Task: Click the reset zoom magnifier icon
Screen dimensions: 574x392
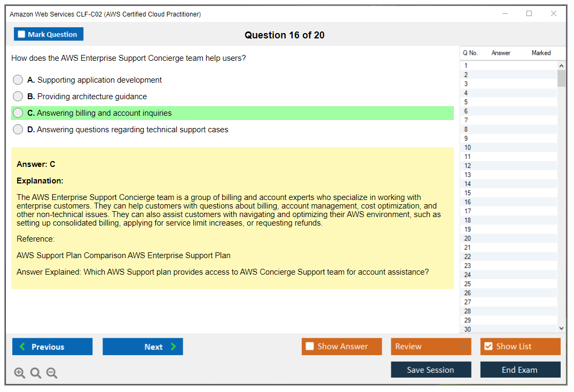Action: click(36, 373)
